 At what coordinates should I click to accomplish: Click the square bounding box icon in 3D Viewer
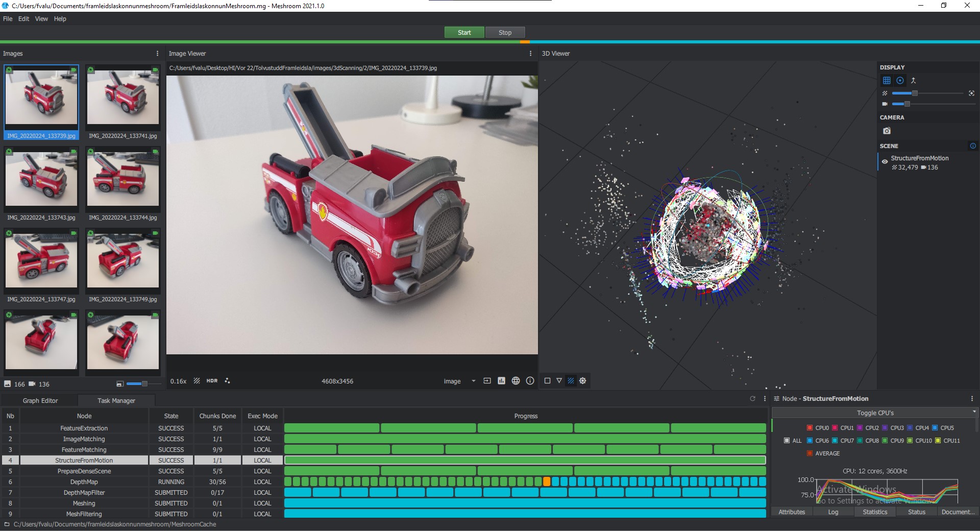(x=547, y=380)
